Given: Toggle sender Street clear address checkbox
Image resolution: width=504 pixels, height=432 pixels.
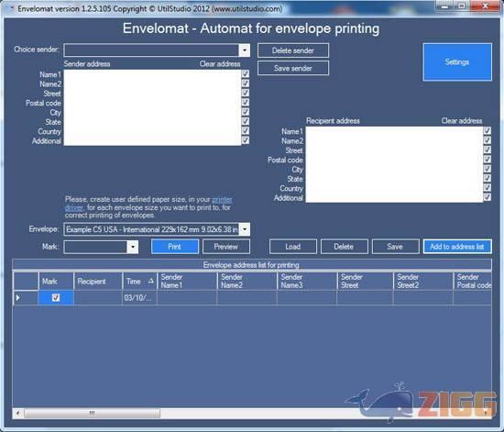Looking at the screenshot, I should point(246,93).
